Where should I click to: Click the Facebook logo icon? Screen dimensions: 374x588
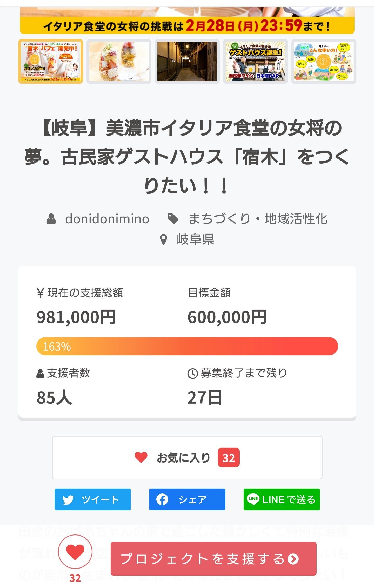click(162, 499)
